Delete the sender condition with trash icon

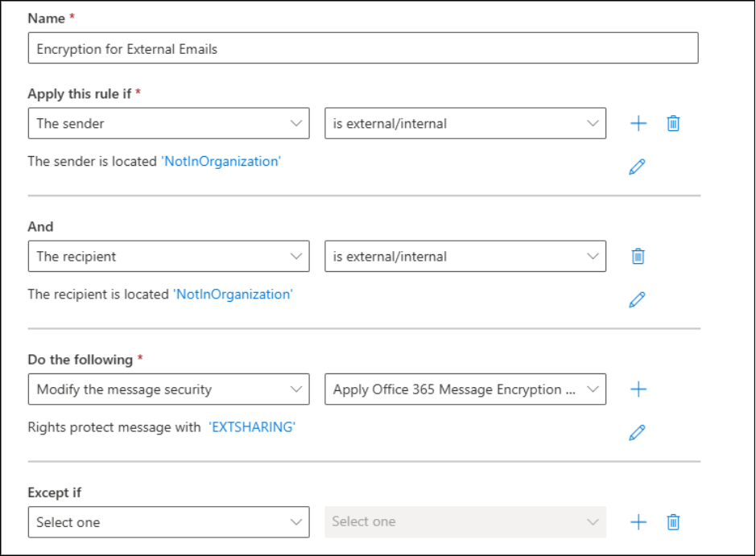point(673,123)
